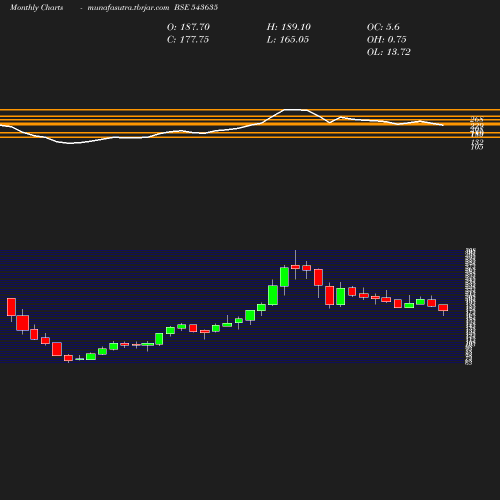Click the "105" indicator axis label
The width and height of the screenshot is (500, 500).
(x=477, y=147)
